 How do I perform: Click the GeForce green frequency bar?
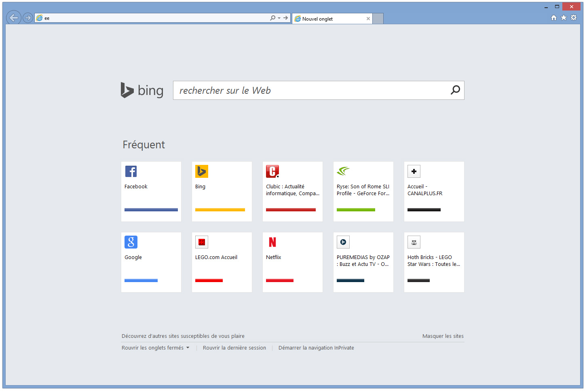pos(356,210)
